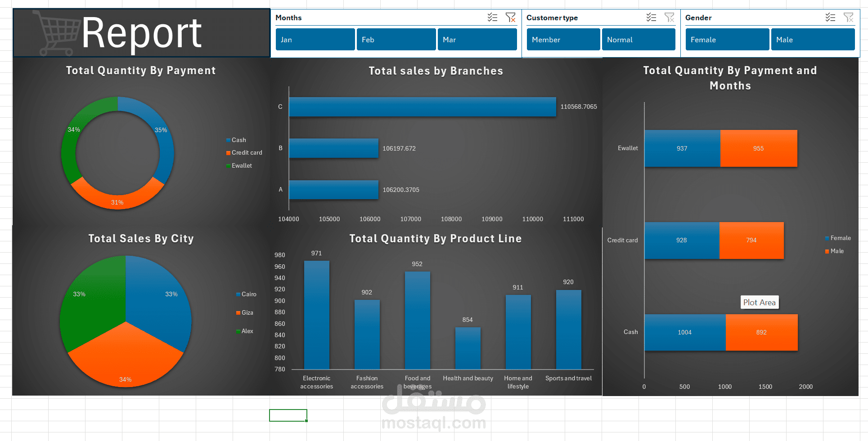Click Cash legend swatch in payment donut
Image resolution: width=868 pixels, height=441 pixels.
228,140
